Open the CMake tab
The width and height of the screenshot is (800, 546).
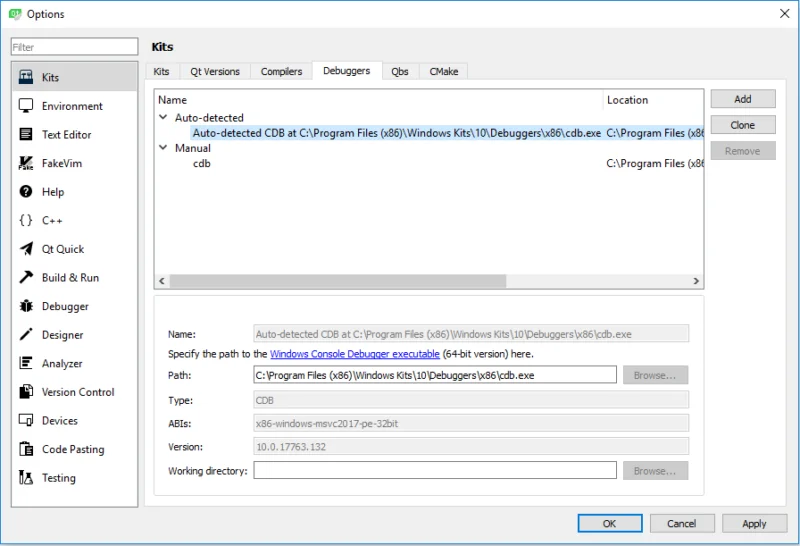pos(443,71)
